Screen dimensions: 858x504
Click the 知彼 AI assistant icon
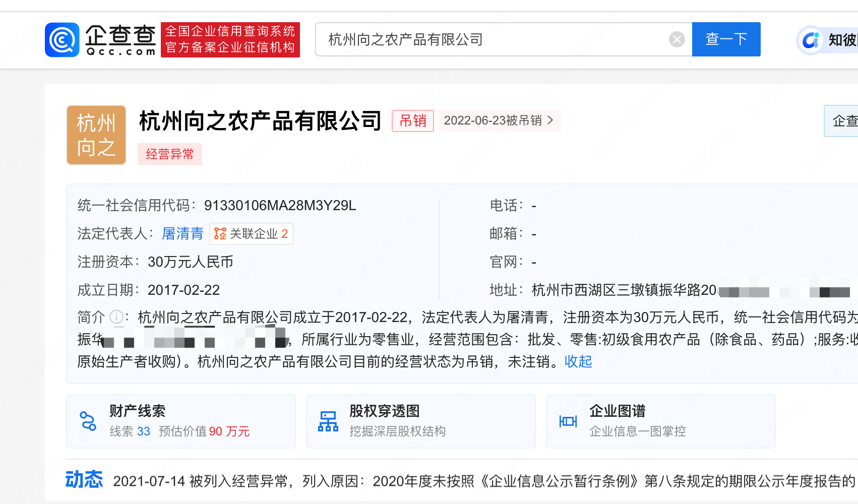(x=811, y=40)
